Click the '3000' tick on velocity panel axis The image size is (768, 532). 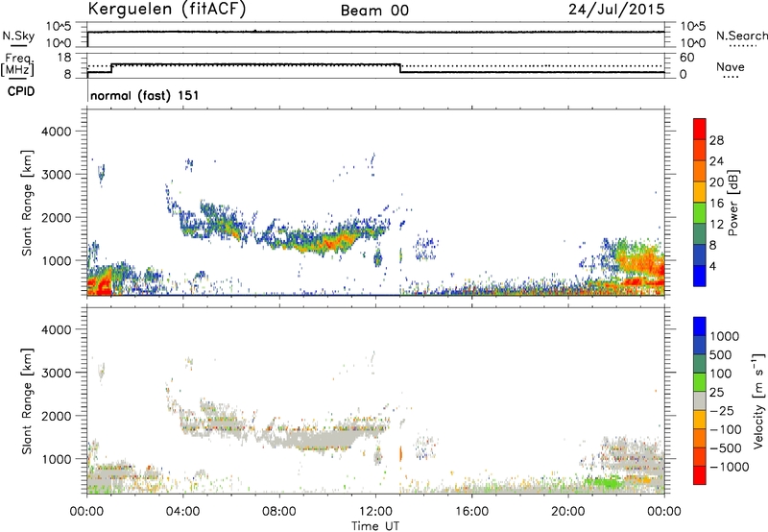tap(56, 373)
